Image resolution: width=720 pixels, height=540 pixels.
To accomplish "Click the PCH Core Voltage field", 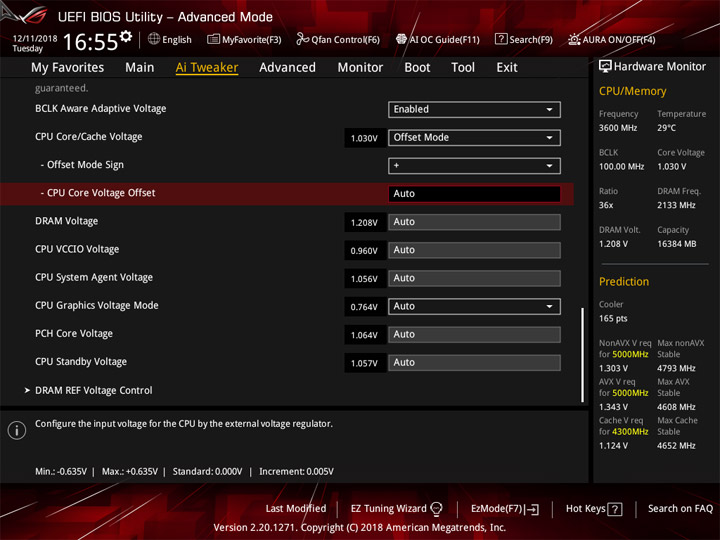I will click(x=474, y=334).
